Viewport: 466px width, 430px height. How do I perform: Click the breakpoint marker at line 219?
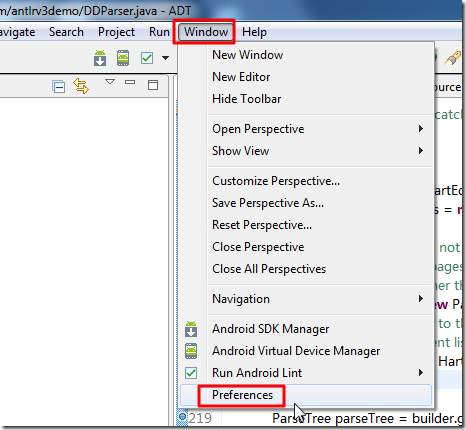pyautogui.click(x=182, y=417)
